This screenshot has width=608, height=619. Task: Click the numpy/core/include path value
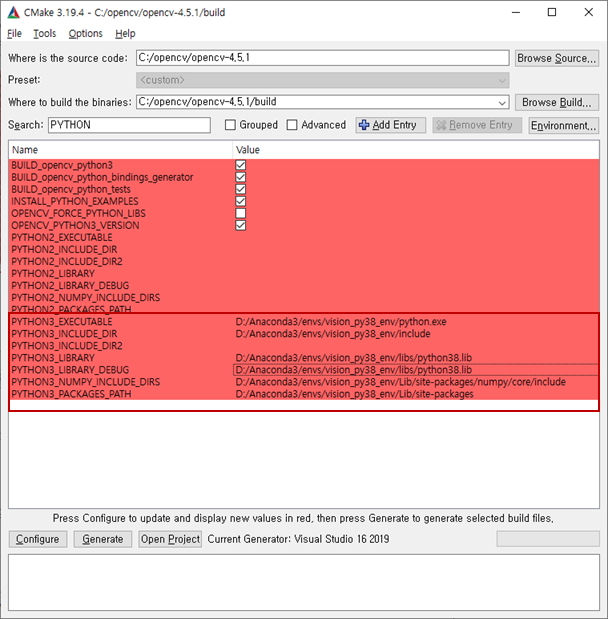pos(401,382)
